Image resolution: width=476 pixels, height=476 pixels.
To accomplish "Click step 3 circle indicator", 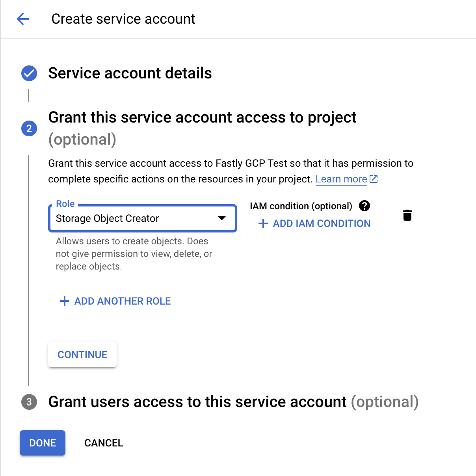I will pyautogui.click(x=29, y=402).
